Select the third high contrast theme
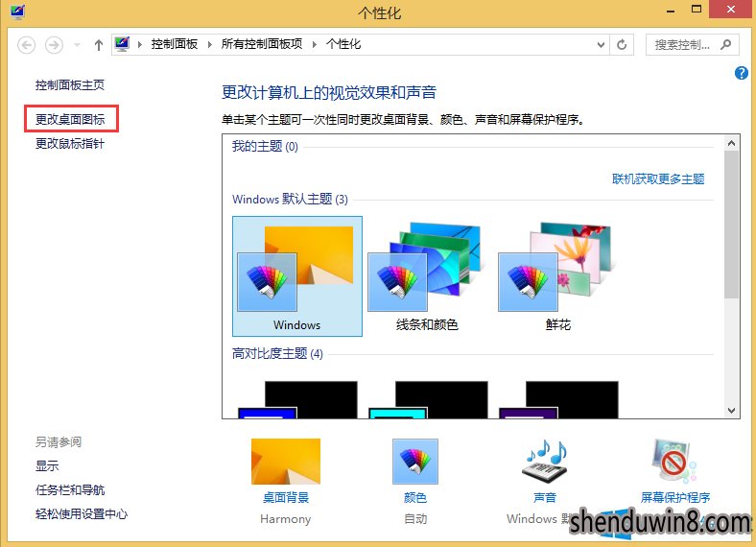This screenshot has height=547, width=756. [558, 399]
